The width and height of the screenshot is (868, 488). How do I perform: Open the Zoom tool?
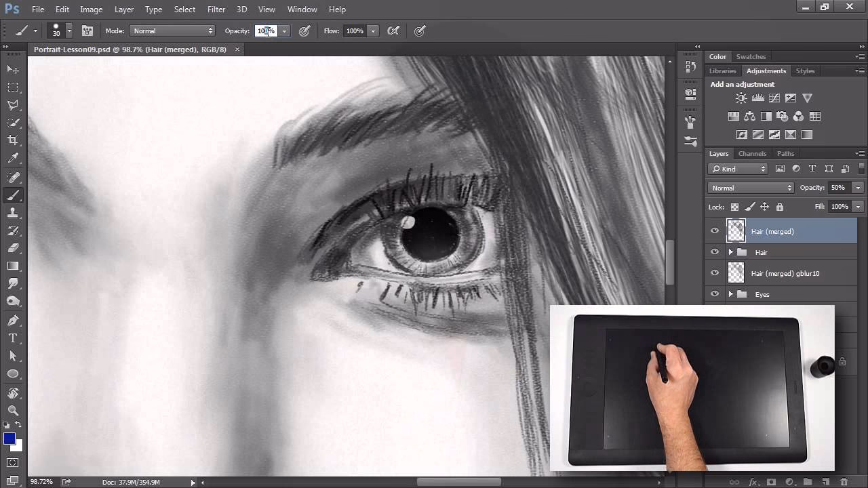[14, 410]
